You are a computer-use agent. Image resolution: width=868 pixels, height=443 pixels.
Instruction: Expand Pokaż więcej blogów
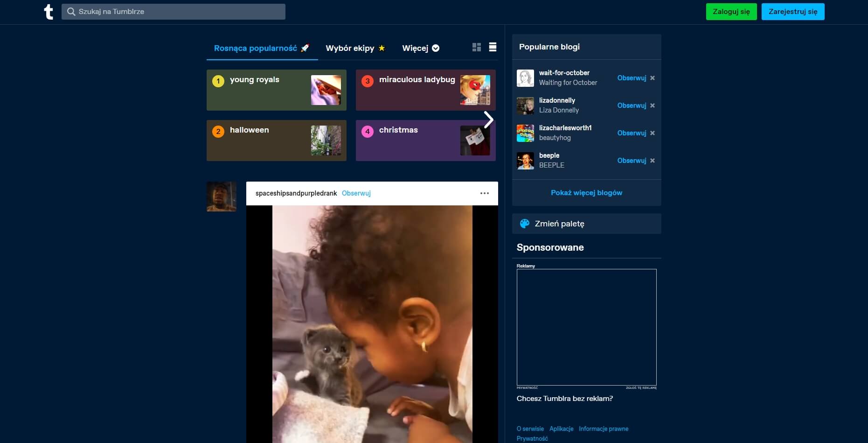click(586, 192)
